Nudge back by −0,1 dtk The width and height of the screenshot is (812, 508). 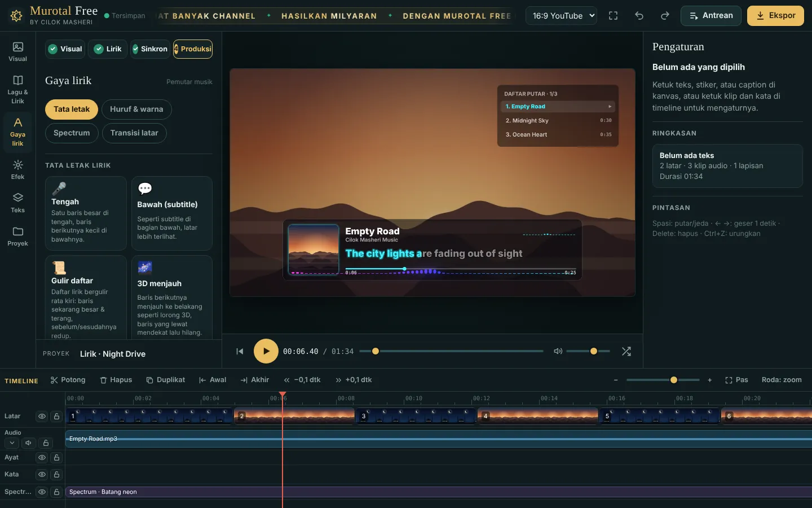point(302,380)
